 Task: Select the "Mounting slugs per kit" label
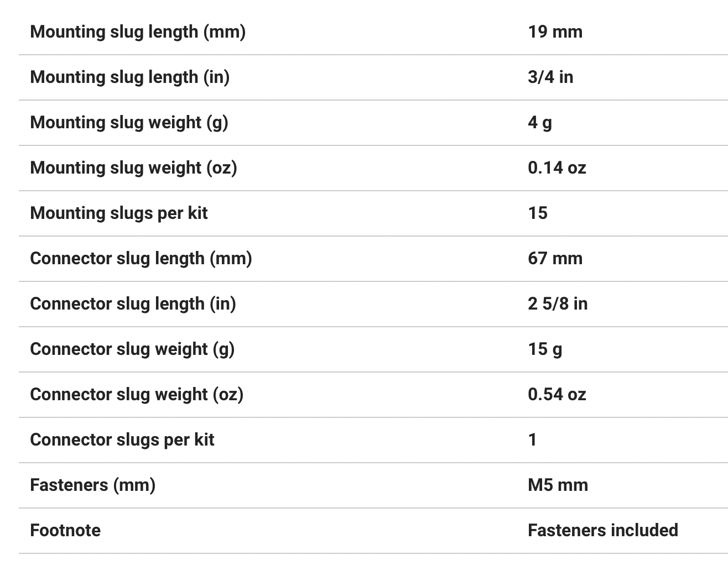119,213
